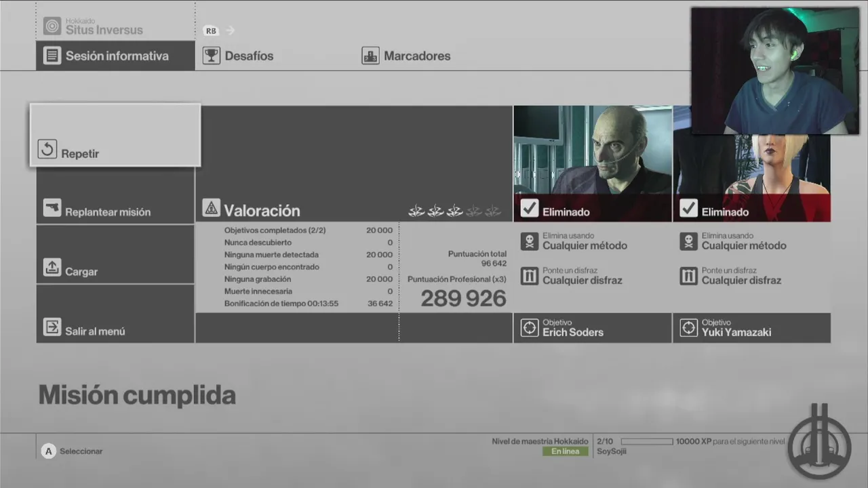
Task: Click the streamer webcam overlay
Action: pyautogui.click(x=774, y=71)
